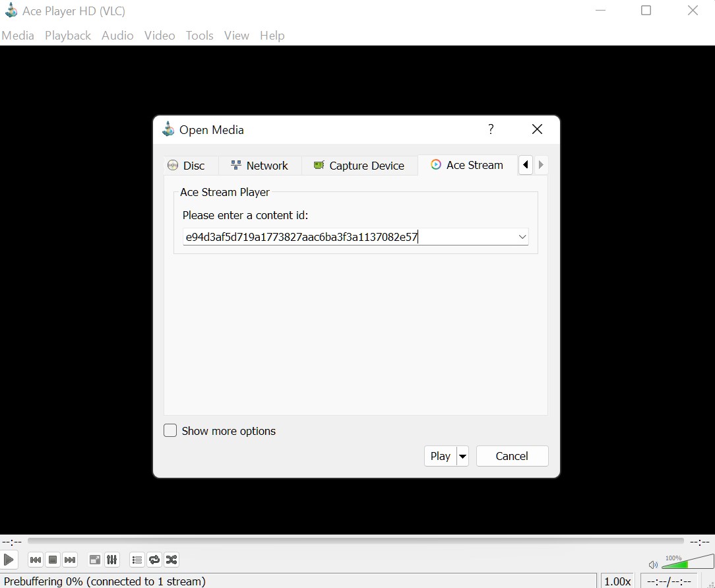Open the Media menu
This screenshot has width=715, height=588.
(18, 36)
